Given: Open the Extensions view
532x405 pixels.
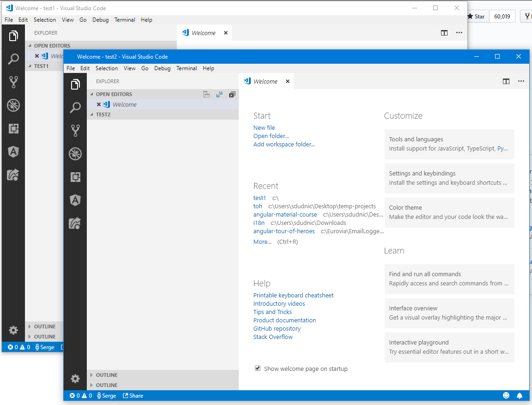Looking at the screenshot, I should [75, 177].
